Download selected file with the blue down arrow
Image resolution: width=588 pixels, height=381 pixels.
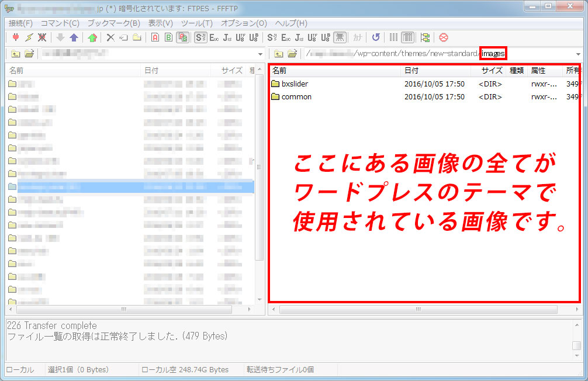click(x=61, y=38)
